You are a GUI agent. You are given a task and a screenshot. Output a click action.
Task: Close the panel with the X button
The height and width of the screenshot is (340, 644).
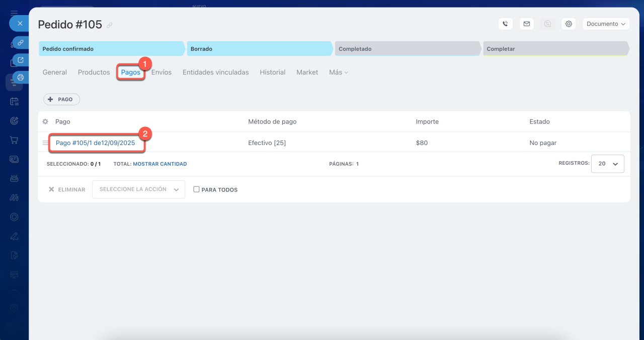20,23
